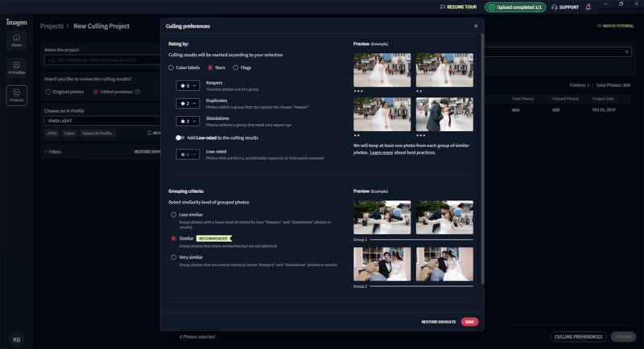Screen dimensions: 644x349
Task: Click the KG user avatar
Action: 17,339
